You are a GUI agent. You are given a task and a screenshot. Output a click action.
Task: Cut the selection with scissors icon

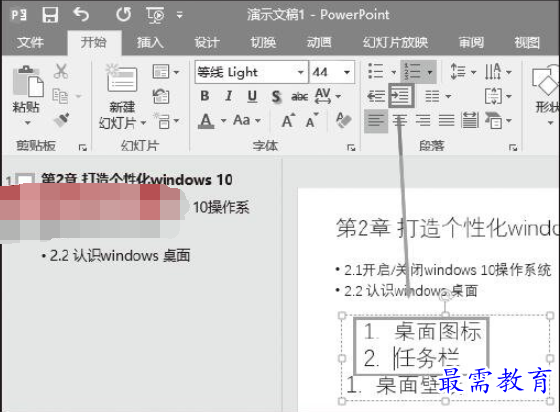[61, 71]
